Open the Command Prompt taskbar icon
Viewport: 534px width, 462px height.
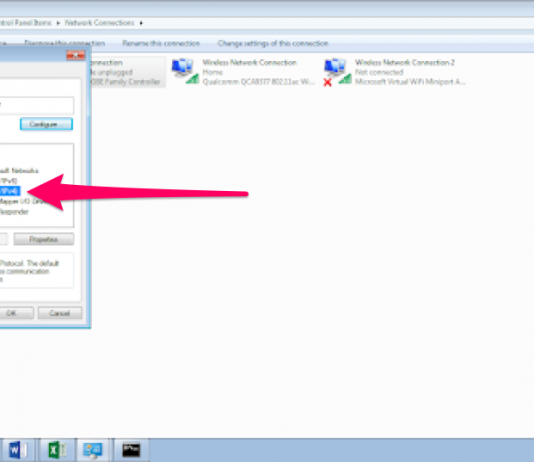(x=131, y=450)
